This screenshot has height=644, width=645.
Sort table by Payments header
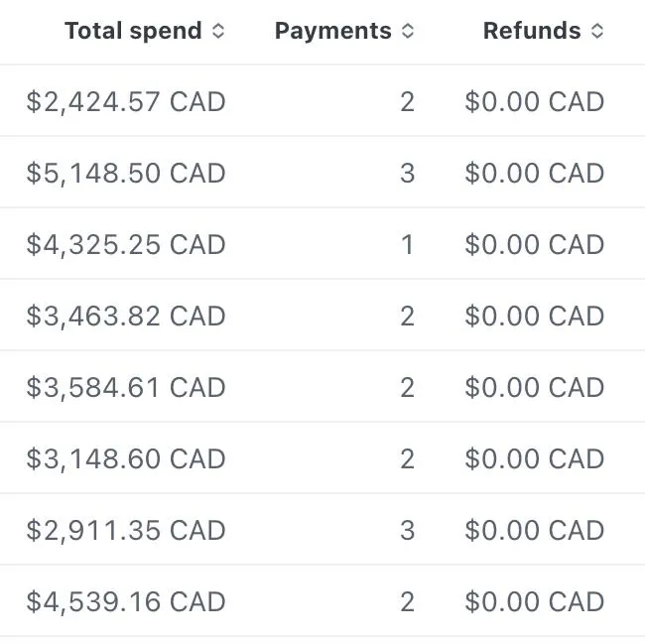click(332, 31)
